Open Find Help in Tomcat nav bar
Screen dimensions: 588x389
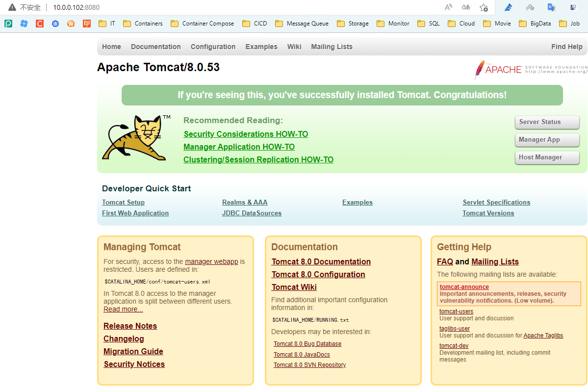(x=566, y=47)
